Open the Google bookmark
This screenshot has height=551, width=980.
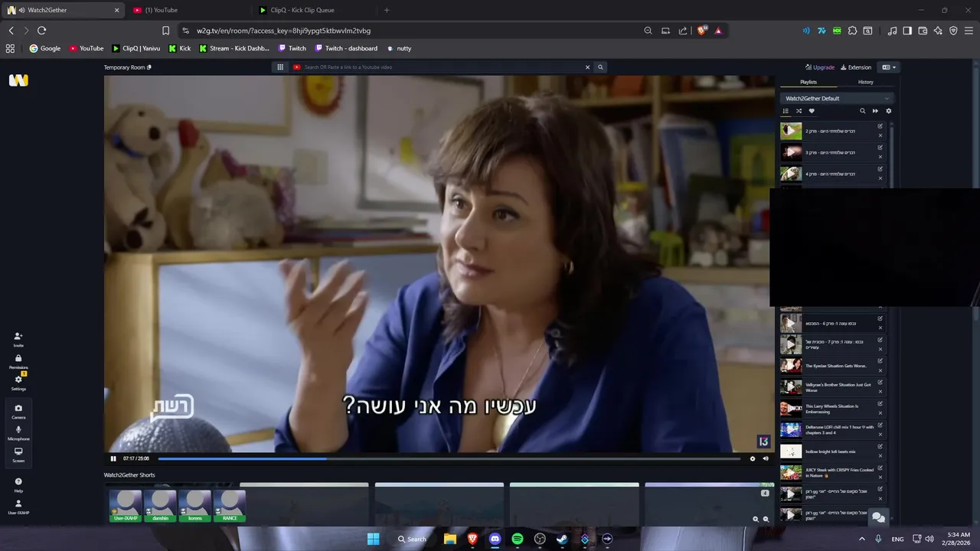tap(44, 48)
